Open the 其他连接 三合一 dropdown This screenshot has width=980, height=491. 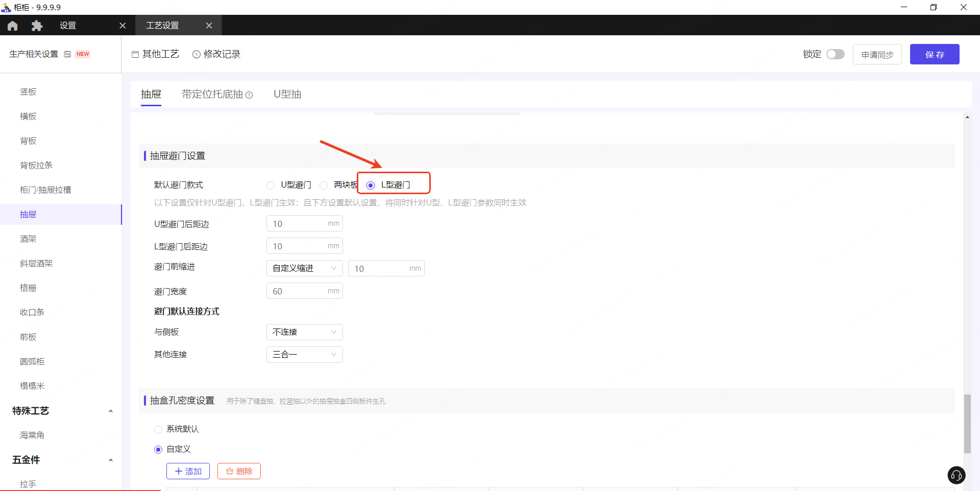tap(305, 355)
